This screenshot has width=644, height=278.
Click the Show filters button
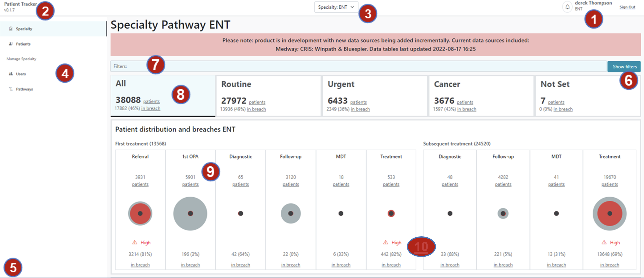click(624, 67)
